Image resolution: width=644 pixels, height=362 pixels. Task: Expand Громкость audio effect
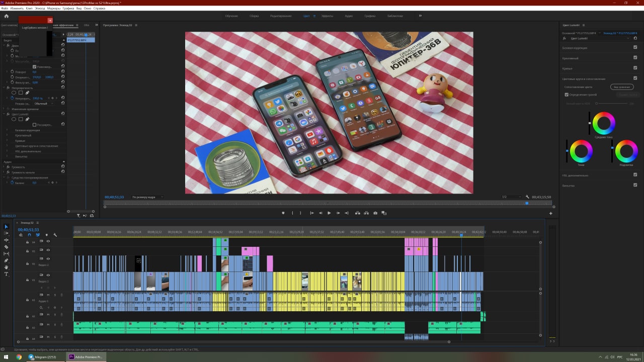pos(5,167)
